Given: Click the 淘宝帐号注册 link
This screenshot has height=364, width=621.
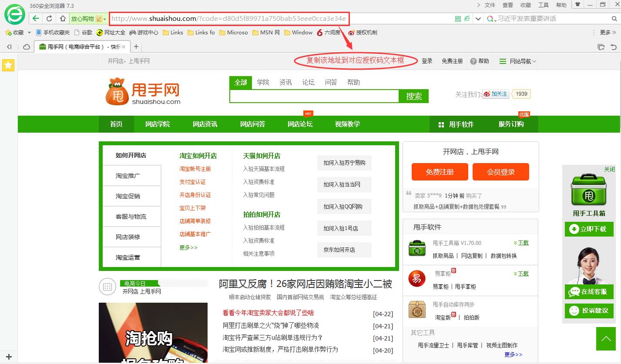Looking at the screenshot, I should [x=195, y=169].
